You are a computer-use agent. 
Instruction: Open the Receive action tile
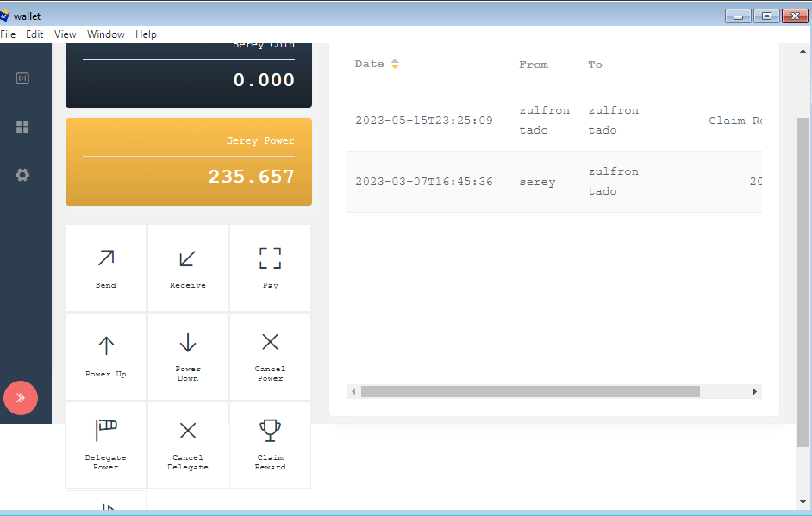click(x=187, y=268)
